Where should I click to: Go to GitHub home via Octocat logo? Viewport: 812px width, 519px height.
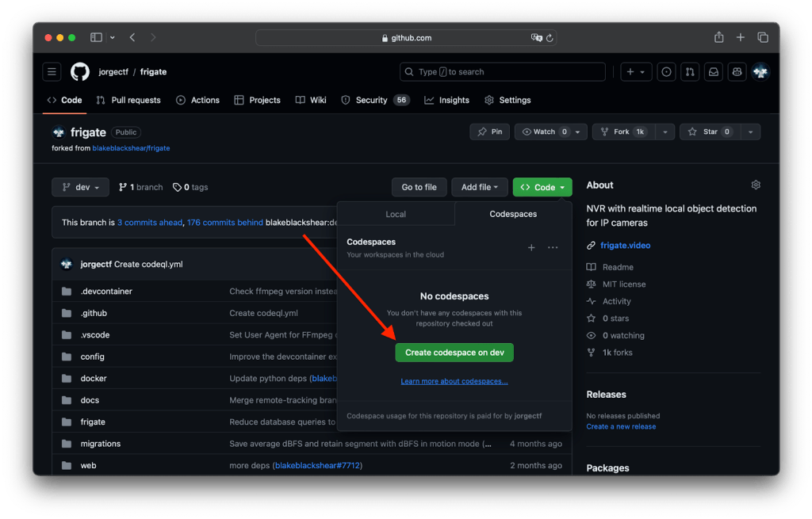click(x=80, y=72)
